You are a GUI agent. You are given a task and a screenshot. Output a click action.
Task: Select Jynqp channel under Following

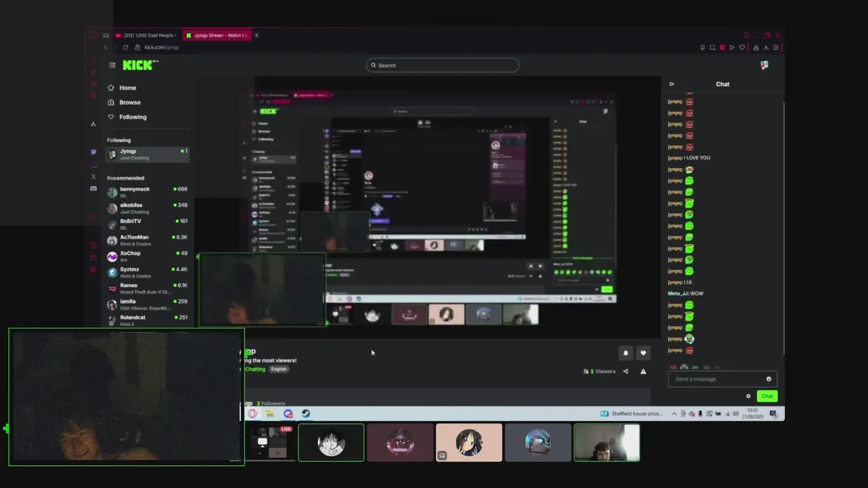(147, 155)
